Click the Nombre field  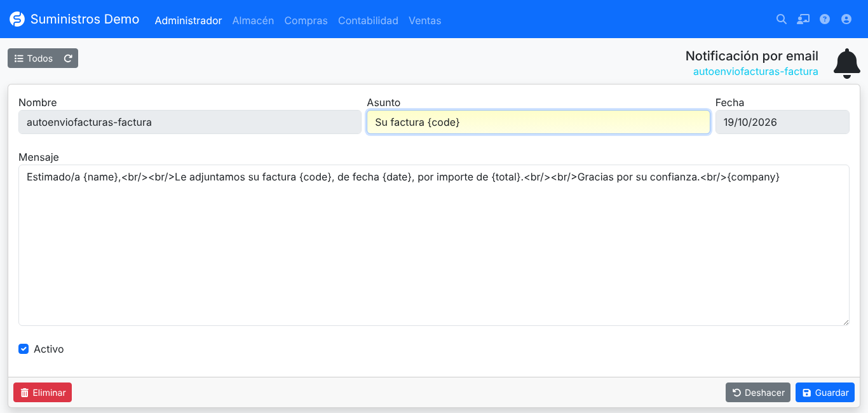click(x=190, y=122)
